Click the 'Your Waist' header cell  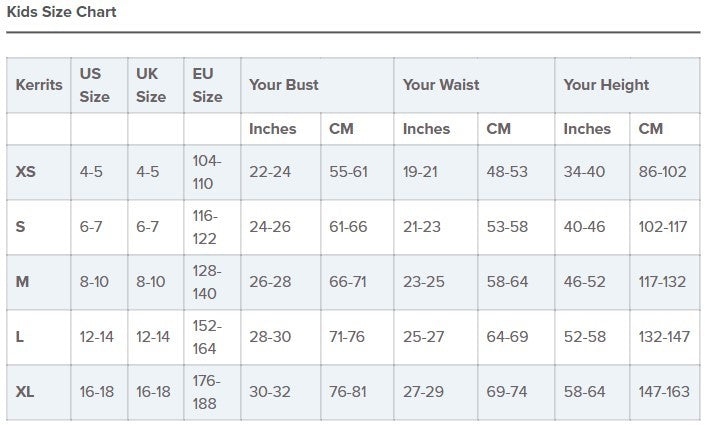click(441, 86)
